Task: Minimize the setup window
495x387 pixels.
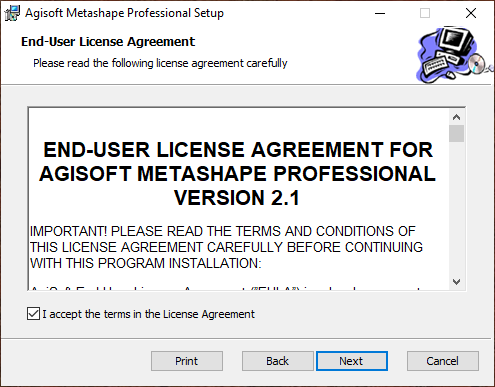Action: (380, 13)
